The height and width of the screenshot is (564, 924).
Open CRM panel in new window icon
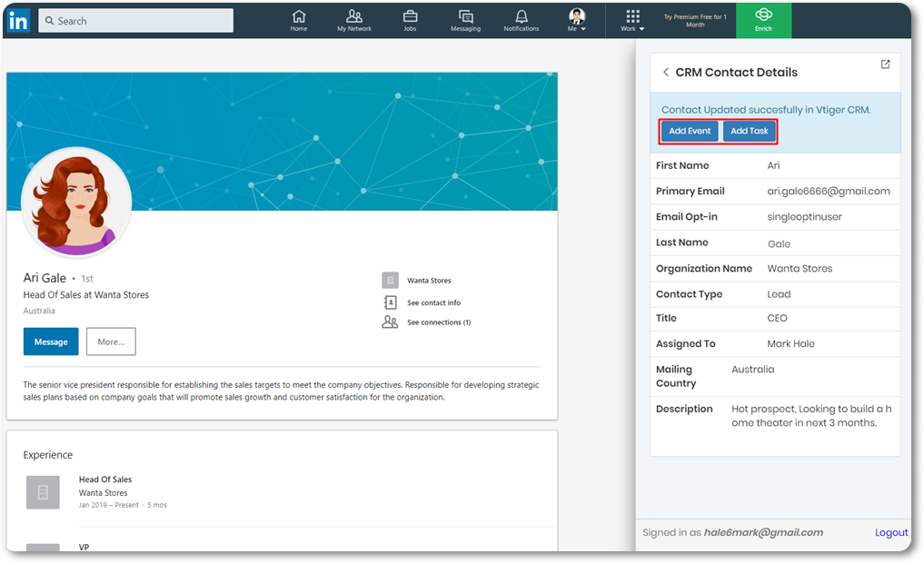coord(885,64)
